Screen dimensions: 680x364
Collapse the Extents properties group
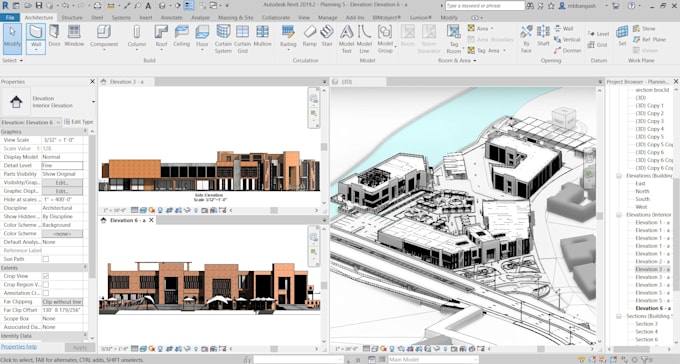point(85,268)
